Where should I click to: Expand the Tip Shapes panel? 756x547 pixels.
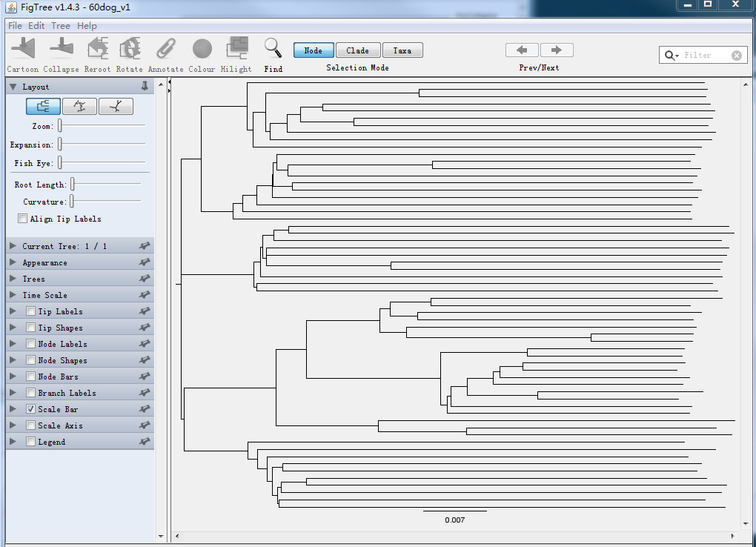pyautogui.click(x=13, y=328)
